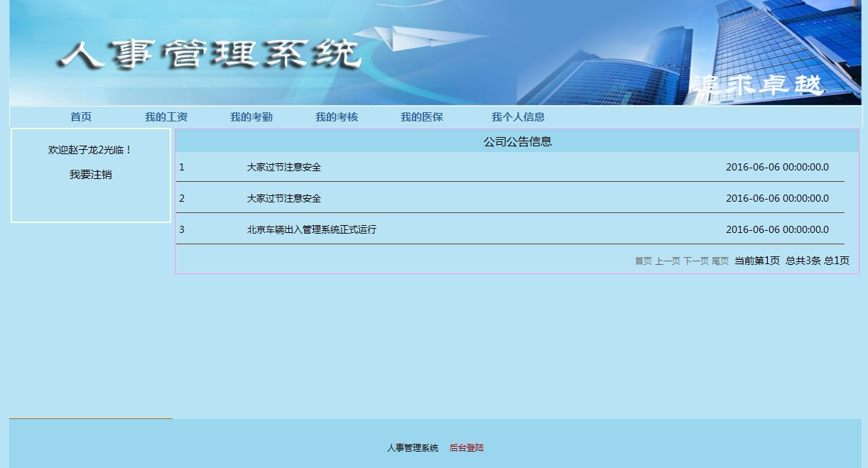Open announcement 北京车辆出入管理系统正式运行
Viewport: 868px width, 468px height.
[310, 229]
